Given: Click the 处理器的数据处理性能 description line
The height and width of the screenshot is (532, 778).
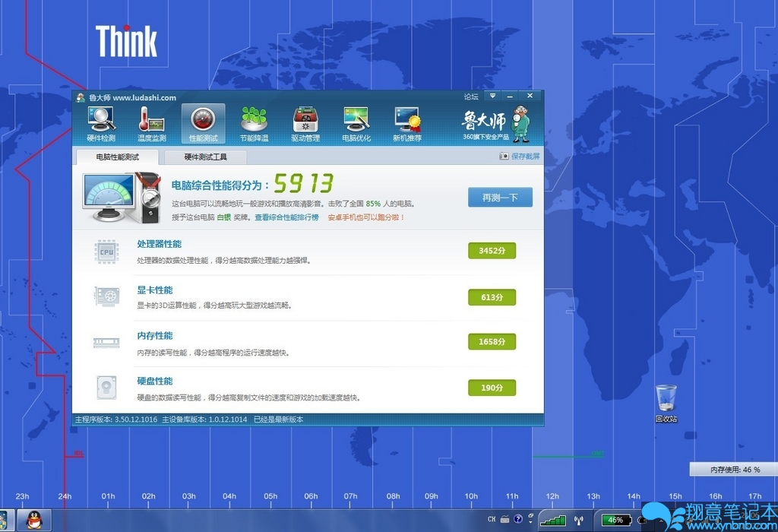Looking at the screenshot, I should [224, 261].
